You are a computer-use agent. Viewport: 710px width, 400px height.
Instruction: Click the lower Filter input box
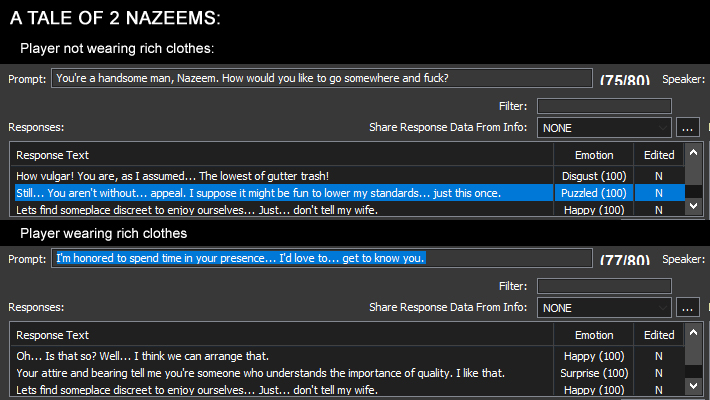point(604,286)
